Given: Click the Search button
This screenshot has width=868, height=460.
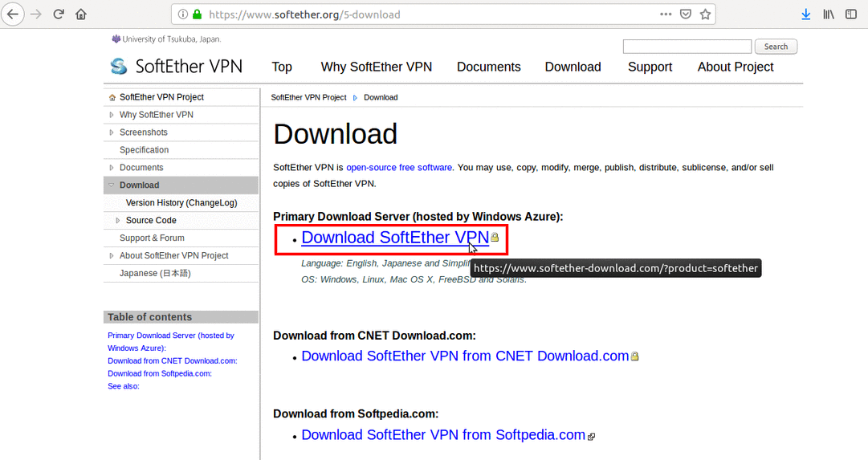Looking at the screenshot, I should pyautogui.click(x=776, y=47).
